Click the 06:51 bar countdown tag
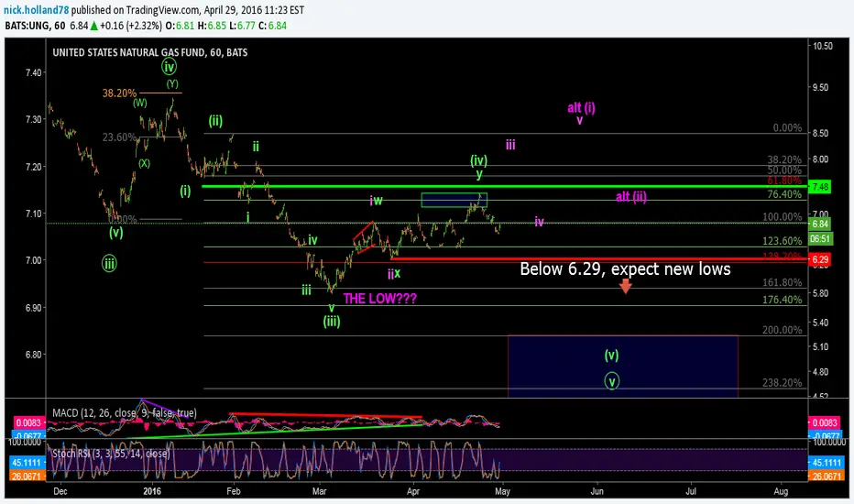This screenshot has width=854, height=504. [x=820, y=238]
